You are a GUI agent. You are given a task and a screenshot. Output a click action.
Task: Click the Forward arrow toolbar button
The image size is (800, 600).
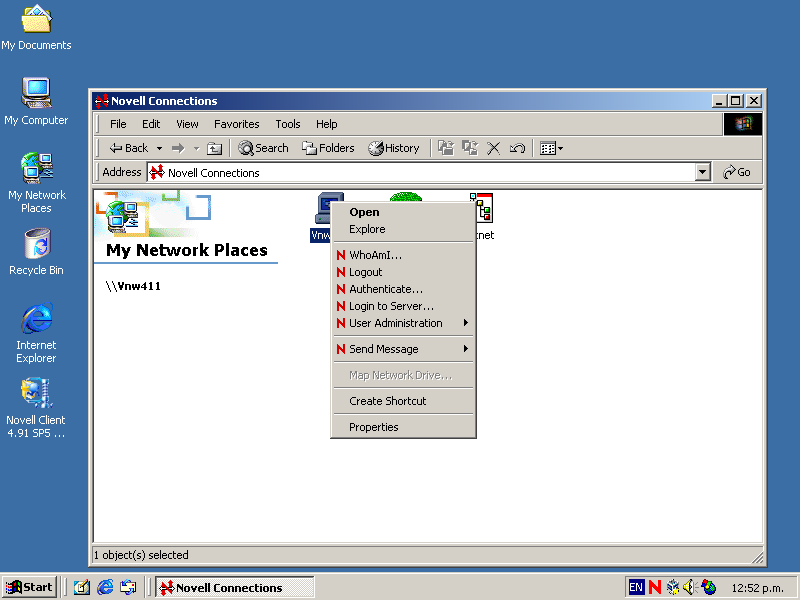coord(178,148)
